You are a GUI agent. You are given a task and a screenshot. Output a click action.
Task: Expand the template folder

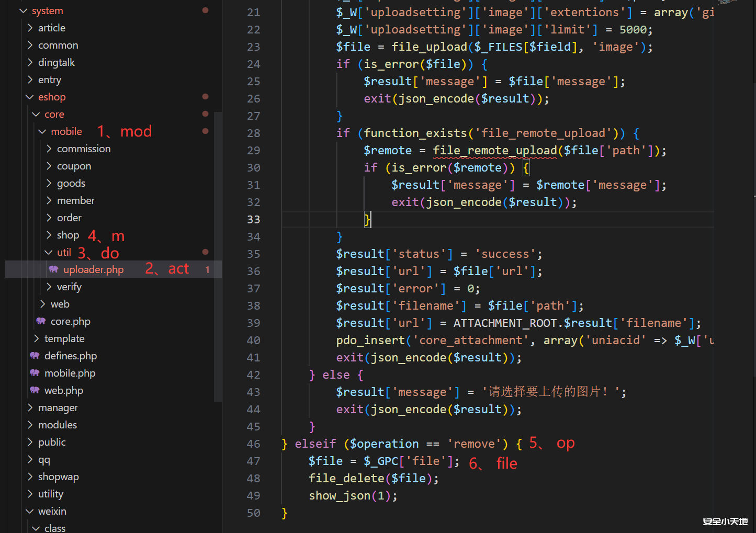click(36, 338)
